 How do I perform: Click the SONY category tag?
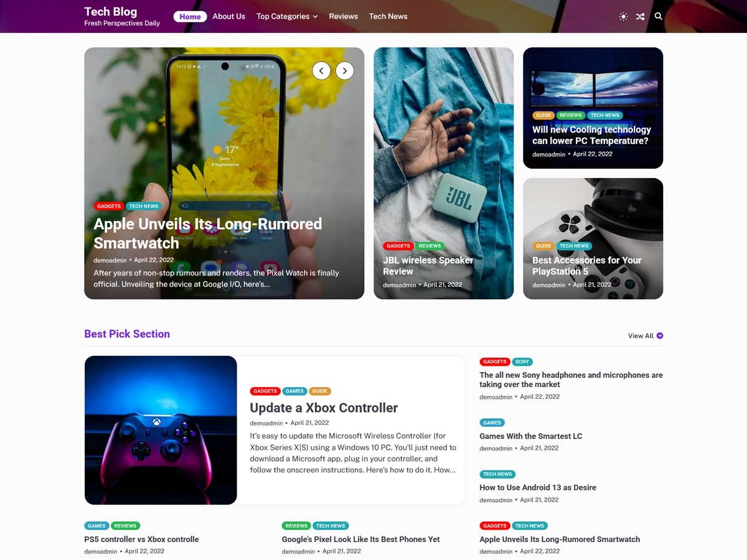click(x=522, y=362)
